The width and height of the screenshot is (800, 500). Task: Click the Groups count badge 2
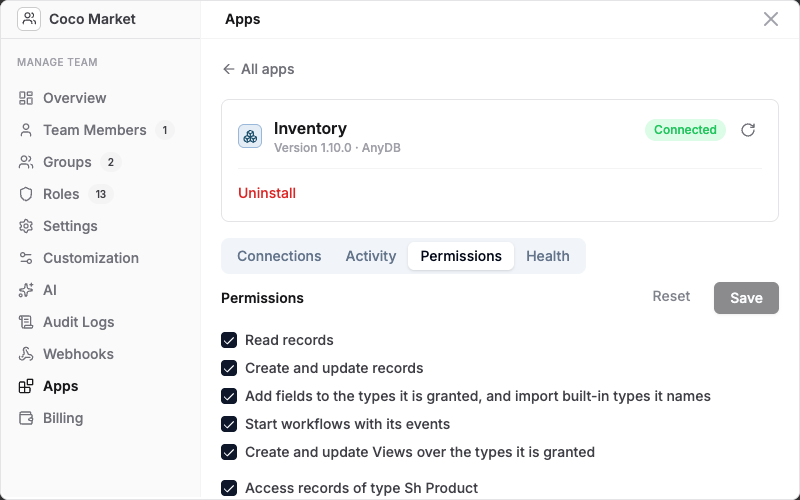point(110,162)
